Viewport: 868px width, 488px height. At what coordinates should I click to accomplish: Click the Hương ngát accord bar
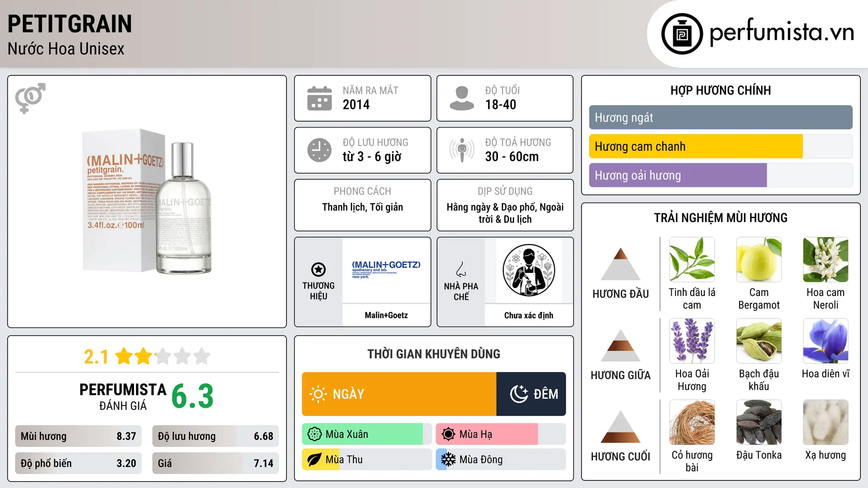[x=721, y=117]
